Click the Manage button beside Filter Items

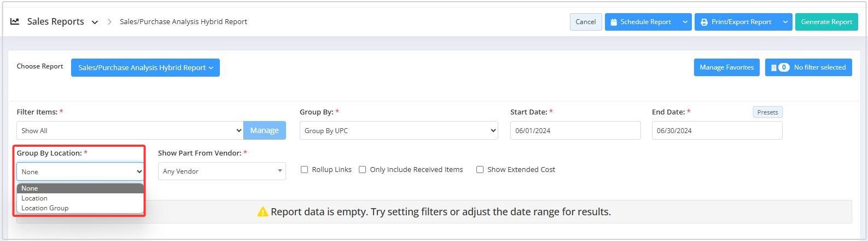(265, 130)
